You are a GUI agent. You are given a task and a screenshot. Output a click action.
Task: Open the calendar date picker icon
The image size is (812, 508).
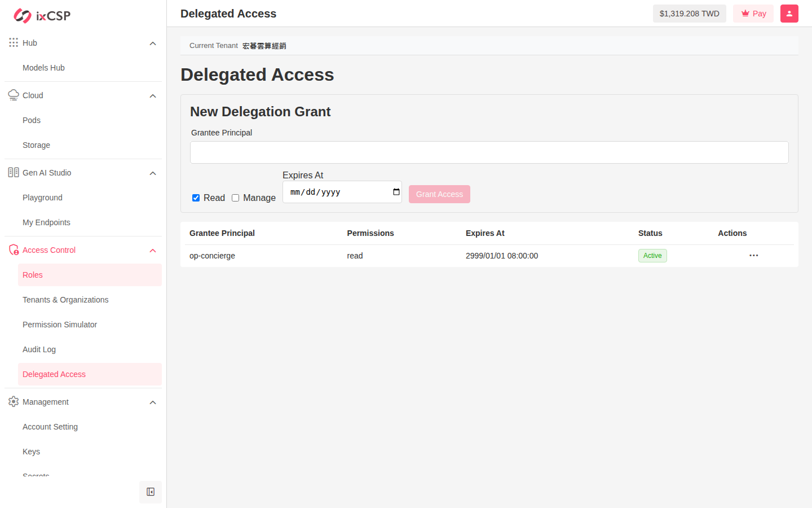click(396, 192)
